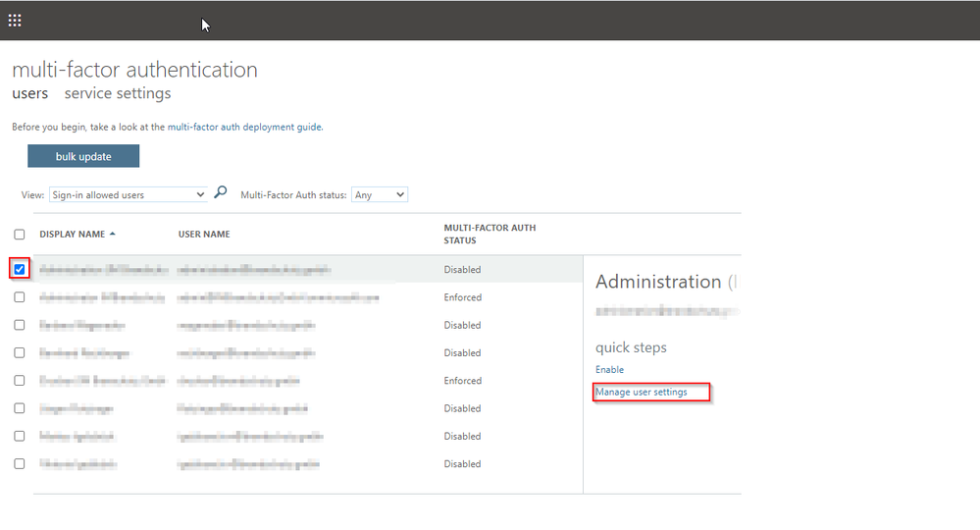980x530 pixels.
Task: Open the View dropdown showing Sign-in allowed users
Action: click(x=128, y=195)
